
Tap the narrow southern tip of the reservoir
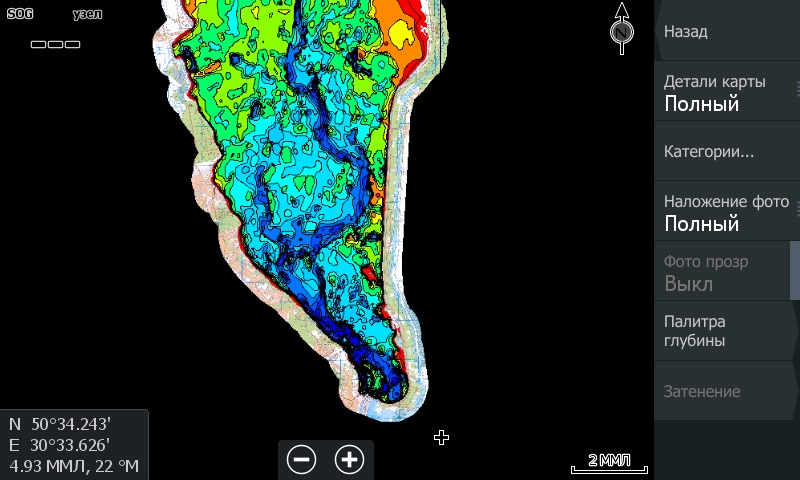[x=385, y=385]
